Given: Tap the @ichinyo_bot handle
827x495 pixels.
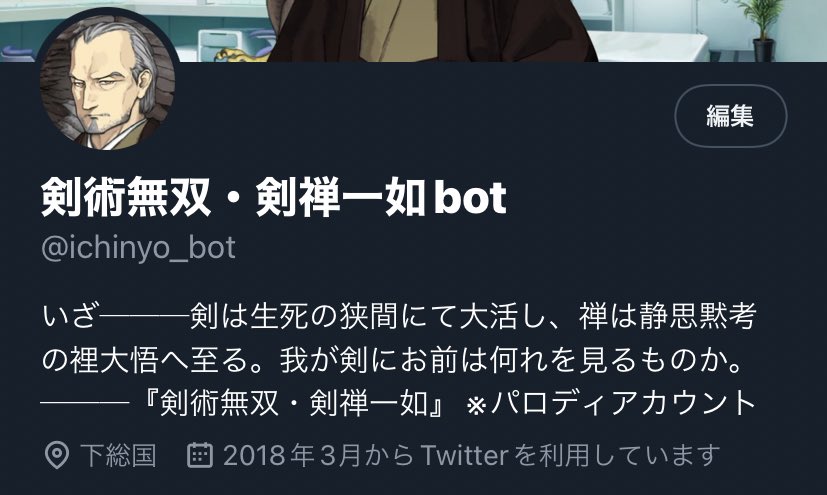Looking at the screenshot, I should [x=138, y=248].
